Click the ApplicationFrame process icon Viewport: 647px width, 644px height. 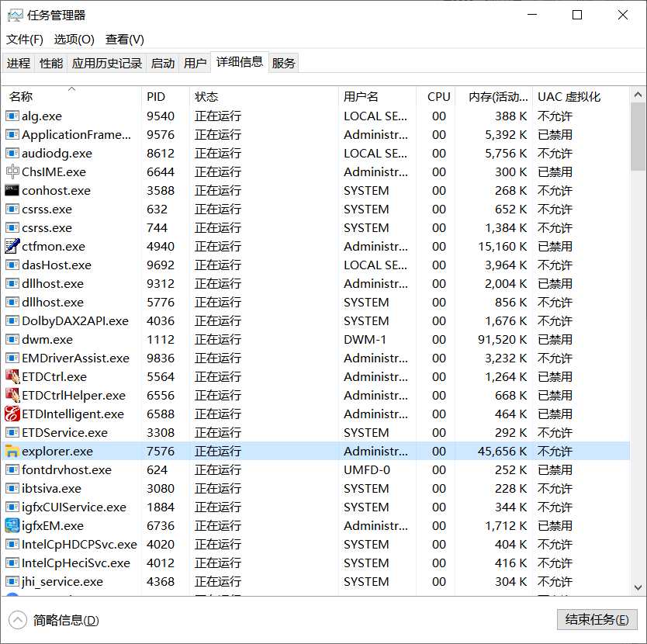[x=12, y=134]
